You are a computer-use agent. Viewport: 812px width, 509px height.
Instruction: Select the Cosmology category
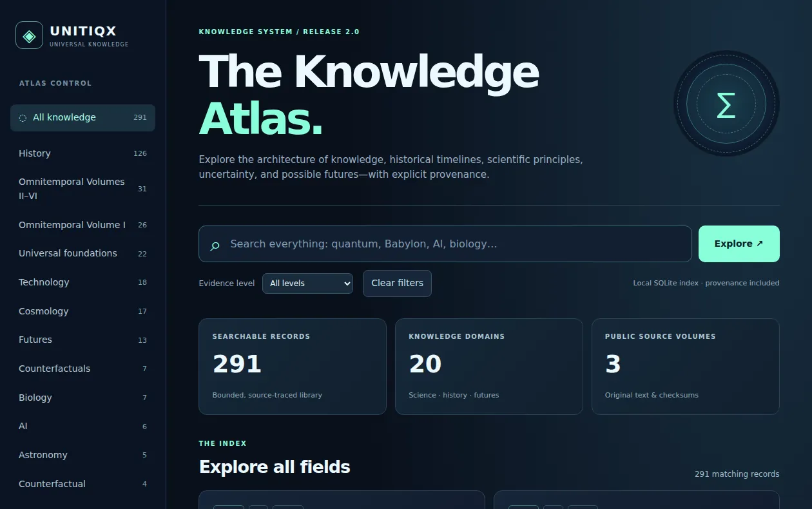coord(82,311)
